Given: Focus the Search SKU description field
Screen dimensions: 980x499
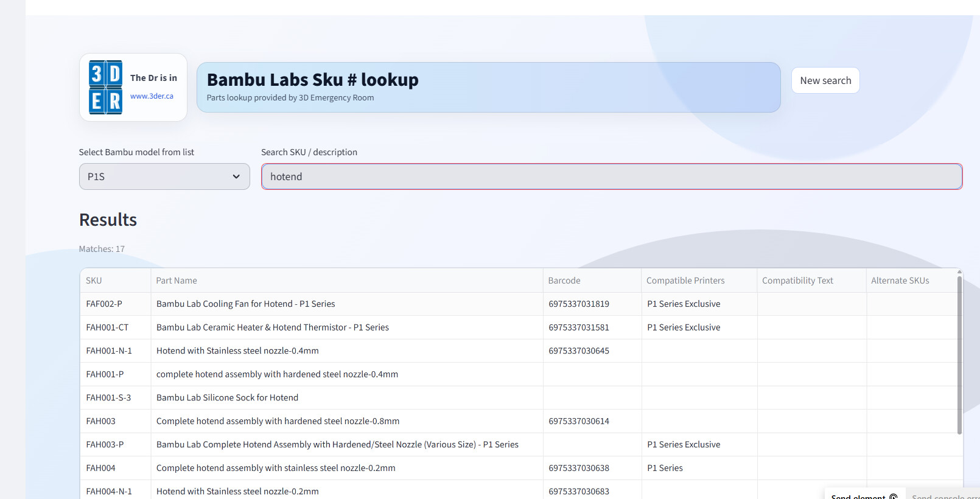Looking at the screenshot, I should (x=611, y=176).
